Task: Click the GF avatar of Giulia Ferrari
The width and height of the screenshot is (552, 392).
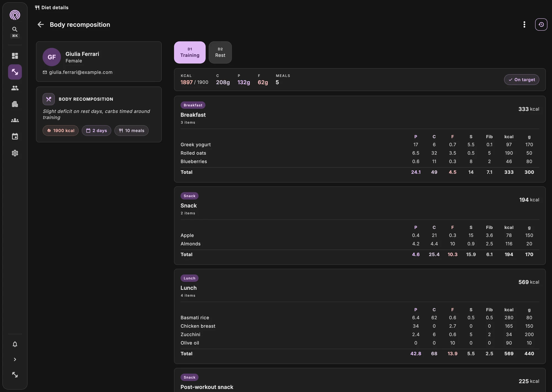Action: tap(52, 57)
